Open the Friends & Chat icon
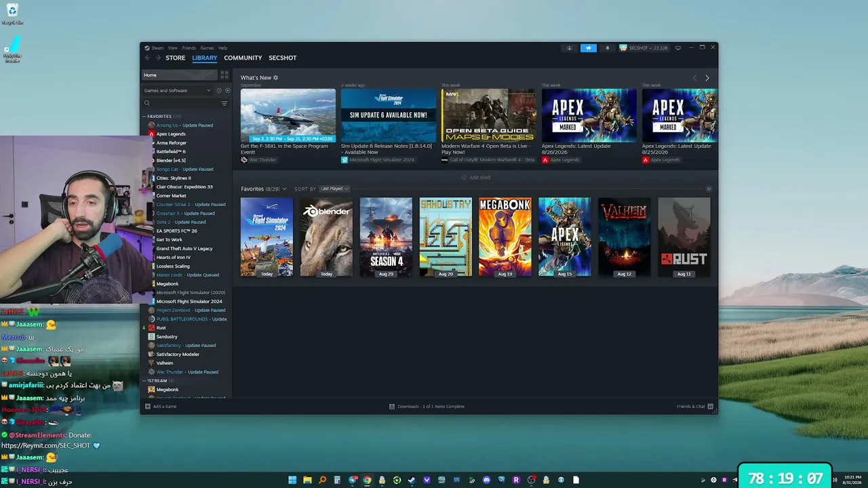Viewport: 868px width, 488px height. point(710,407)
